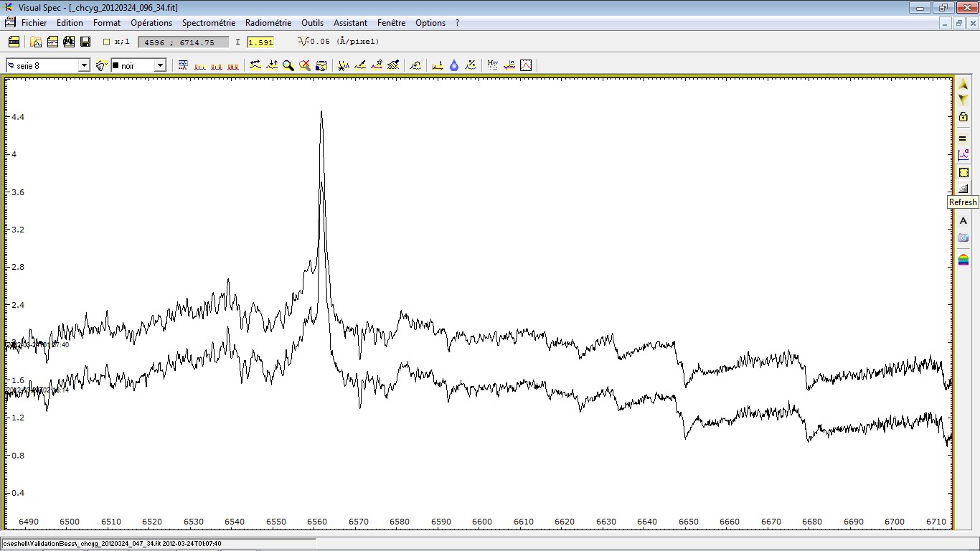Open the Radiométrie menu
The image size is (980, 551).
coord(268,23)
